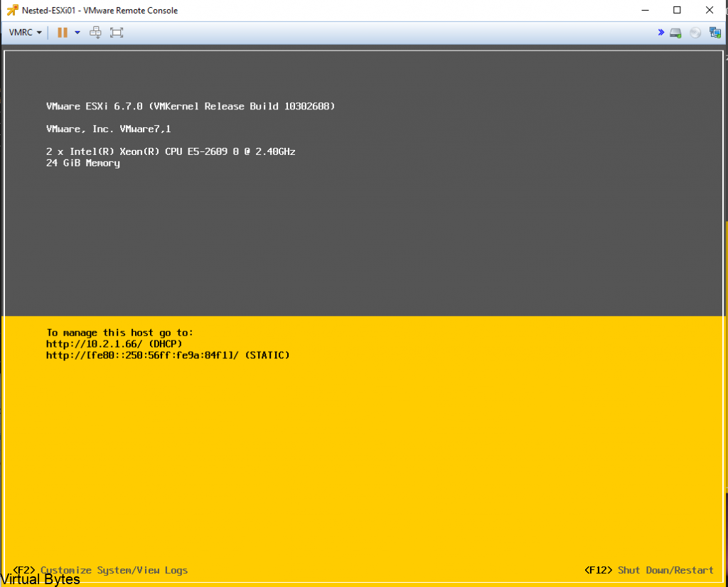728x587 pixels.
Task: Click the VMware Remote Console title icon
Action: tap(13, 10)
